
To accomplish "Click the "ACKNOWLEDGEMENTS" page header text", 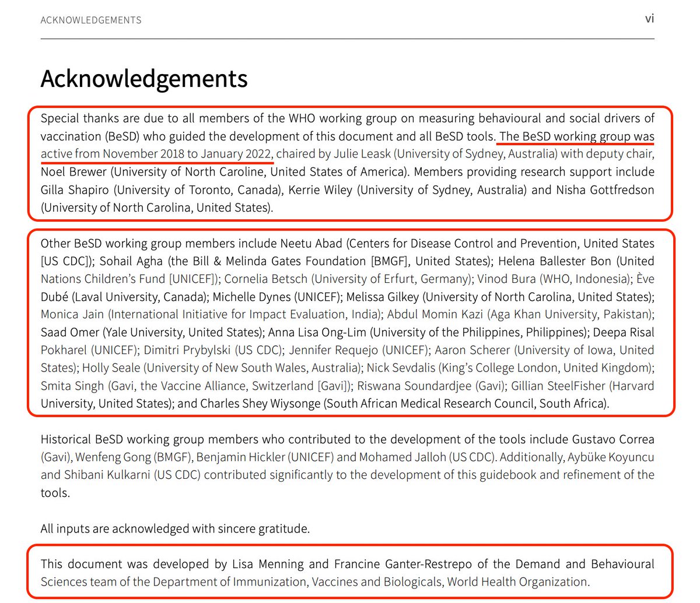I will pyautogui.click(x=91, y=20).
